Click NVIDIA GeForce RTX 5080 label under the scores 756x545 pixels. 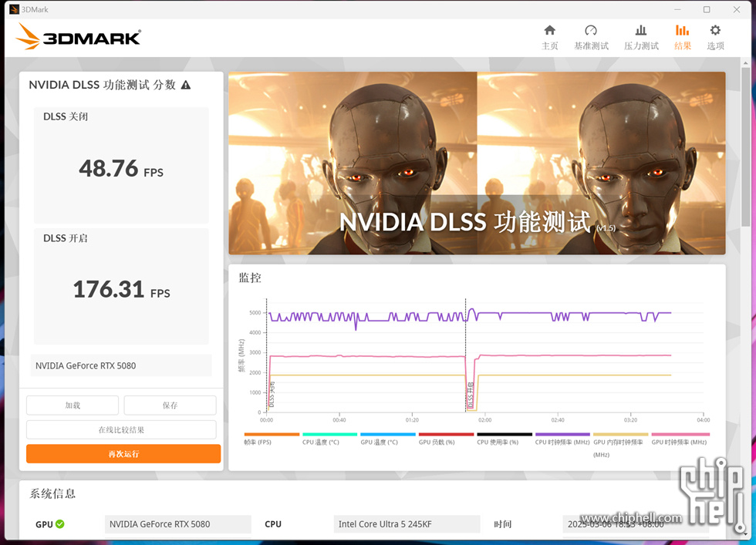point(121,365)
